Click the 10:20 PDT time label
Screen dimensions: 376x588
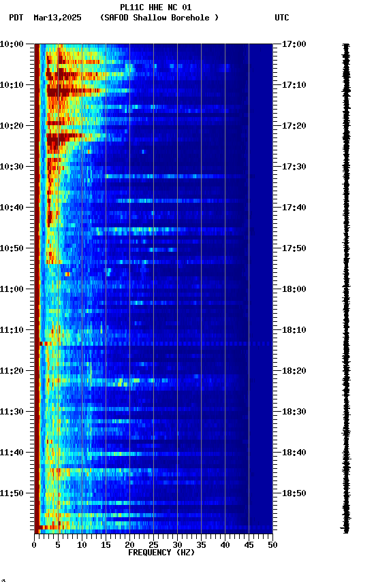pyautogui.click(x=12, y=126)
